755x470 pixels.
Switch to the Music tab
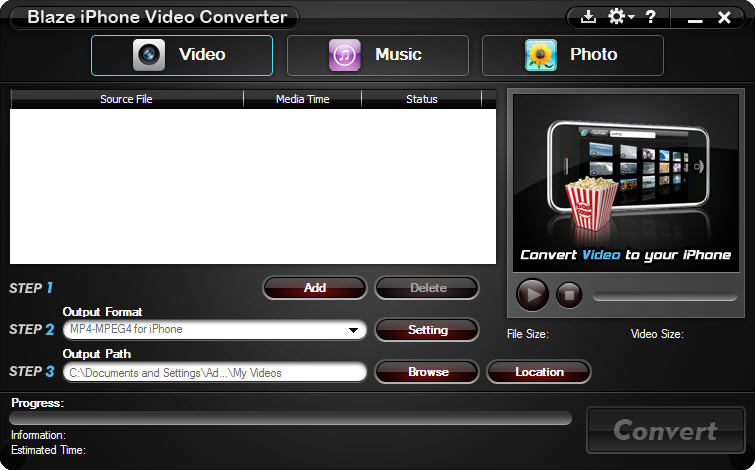coord(377,55)
